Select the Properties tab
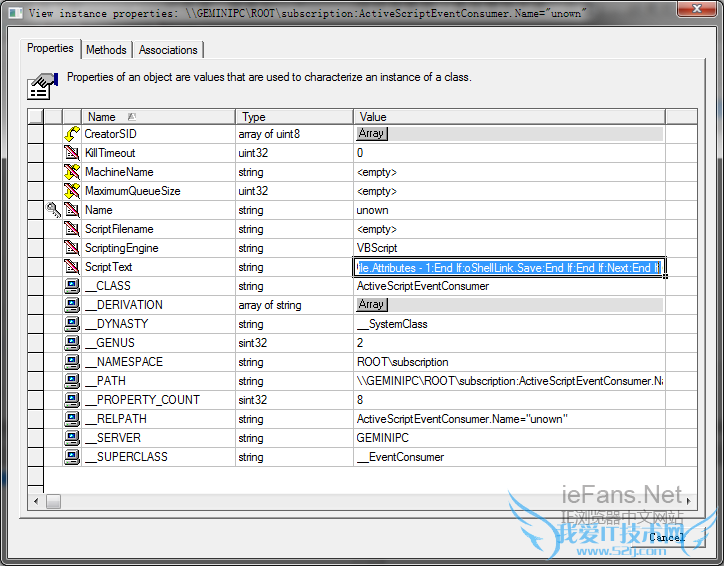This screenshot has height=566, width=724. click(x=50, y=48)
